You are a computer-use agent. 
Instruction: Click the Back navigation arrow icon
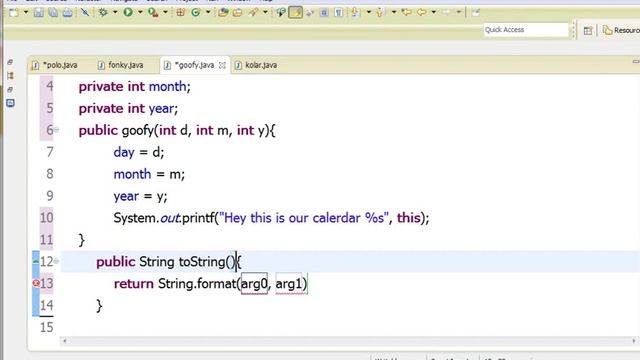pyautogui.click(x=422, y=13)
